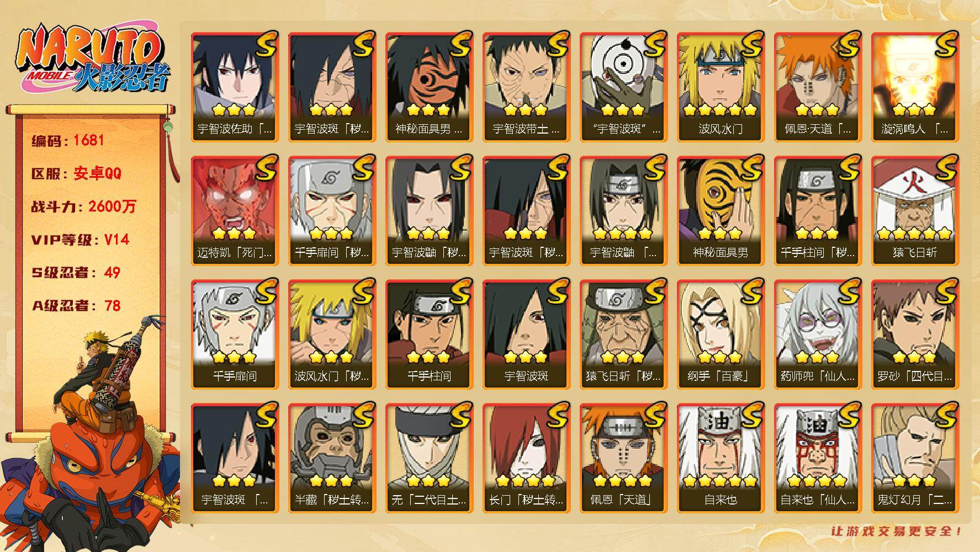
Task: Click the 让游戏交易更安全 slogan text
Action: tap(897, 532)
